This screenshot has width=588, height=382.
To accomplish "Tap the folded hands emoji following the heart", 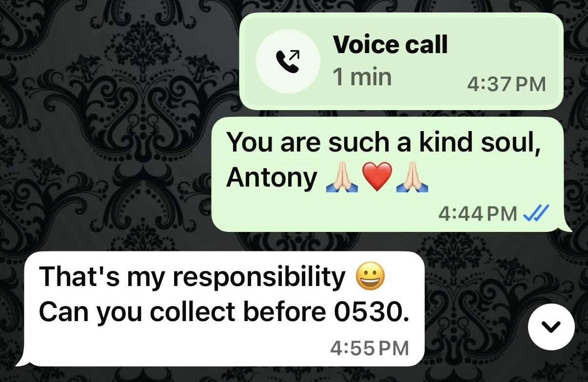I will [x=412, y=178].
